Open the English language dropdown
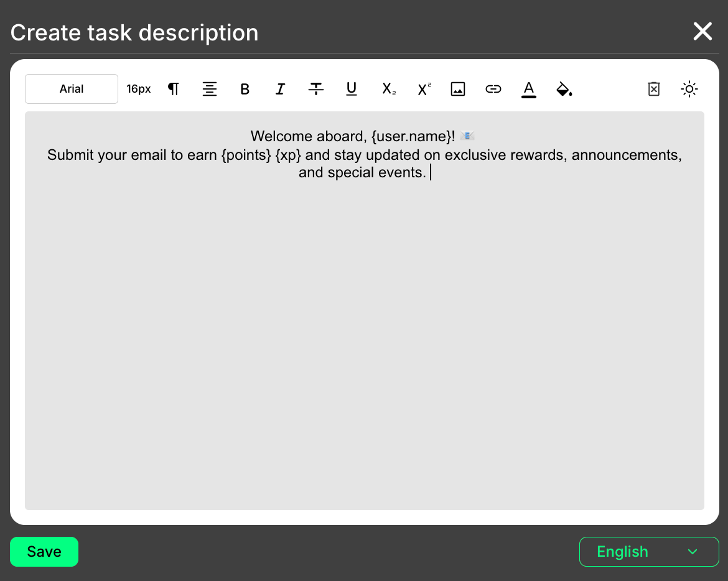The image size is (728, 581). point(648,552)
